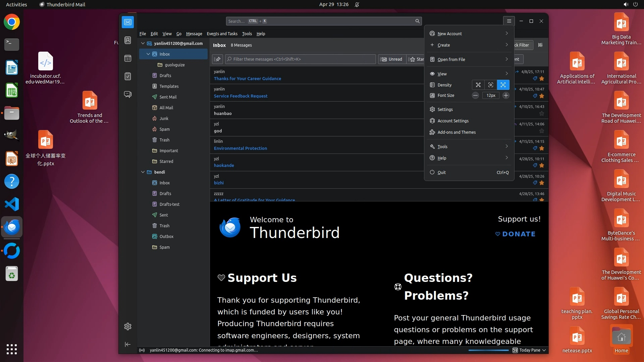The height and width of the screenshot is (362, 644).
Task: Open the Events and Tasks menu
Action: (222, 34)
